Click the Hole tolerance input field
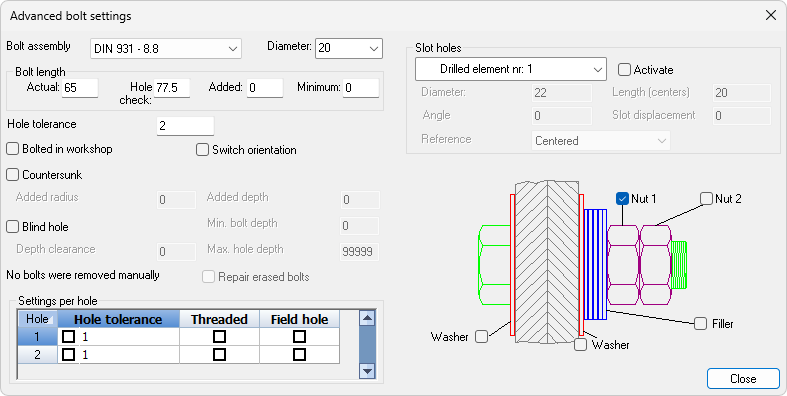The width and height of the screenshot is (787, 396). click(185, 125)
